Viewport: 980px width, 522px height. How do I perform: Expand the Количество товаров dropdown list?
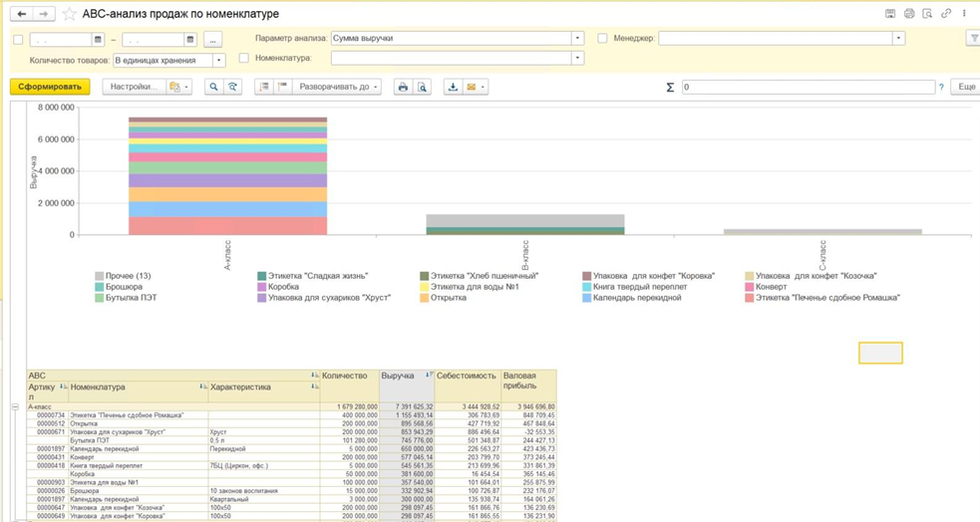tap(219, 61)
